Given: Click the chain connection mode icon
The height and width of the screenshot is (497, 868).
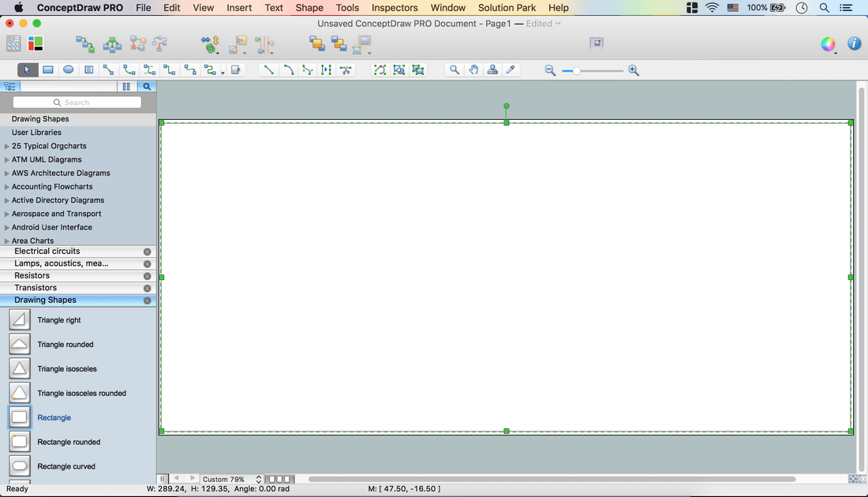Looking at the screenshot, I should click(x=84, y=44).
